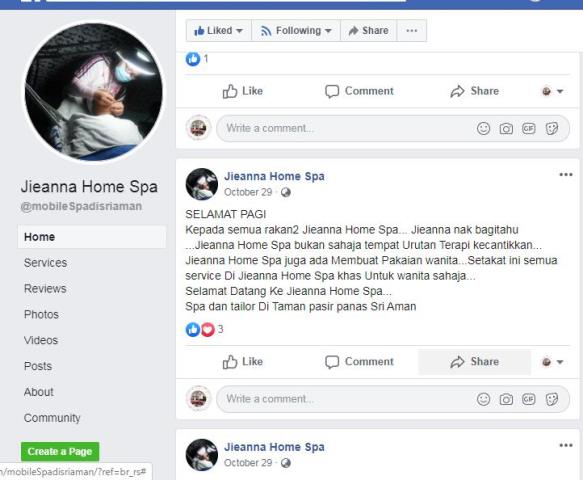This screenshot has height=480, width=583.
Task: Expand the Following dropdown menu
Action: point(296,30)
